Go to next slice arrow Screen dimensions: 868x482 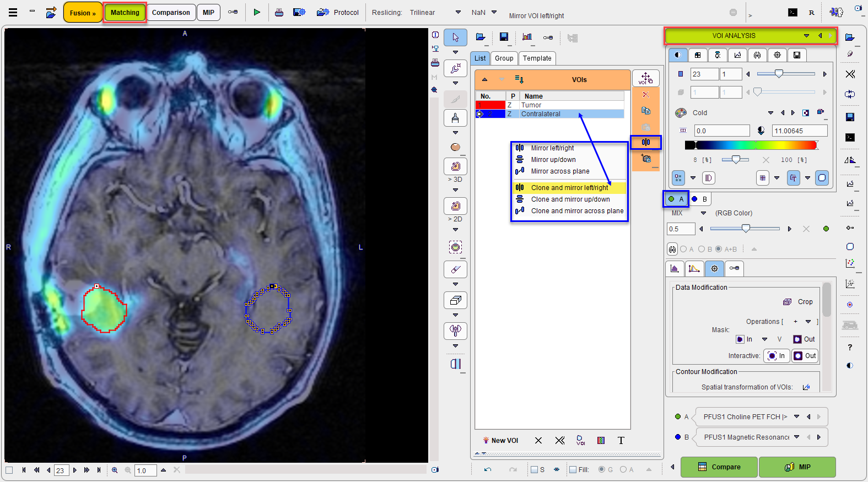[x=75, y=470]
